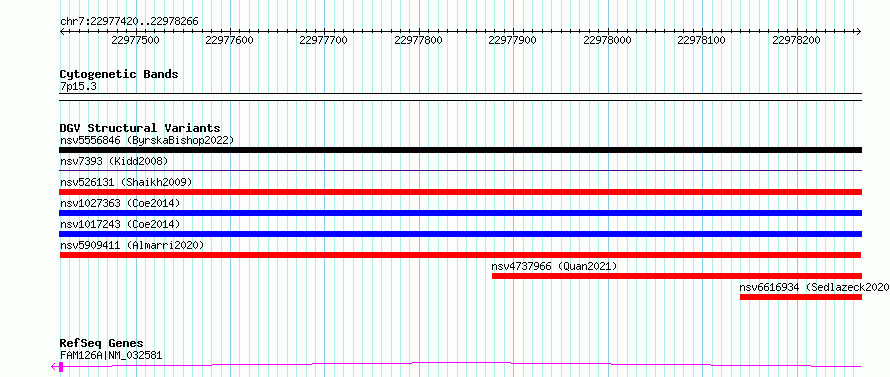
Task: Click the left arrowhead of the ruler
Action: 63,31
